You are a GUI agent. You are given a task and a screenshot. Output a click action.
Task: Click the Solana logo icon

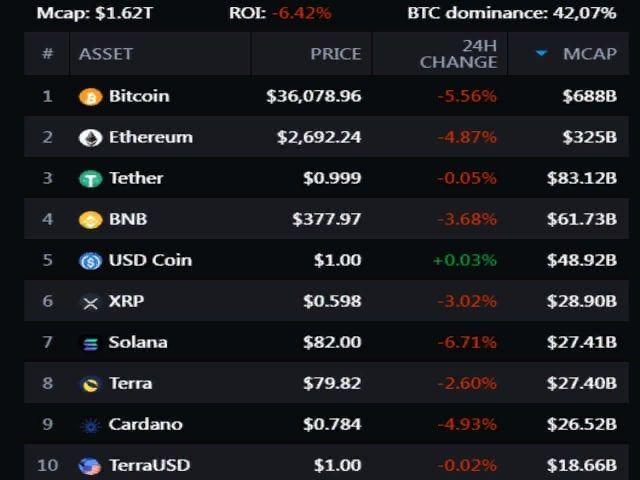point(91,343)
